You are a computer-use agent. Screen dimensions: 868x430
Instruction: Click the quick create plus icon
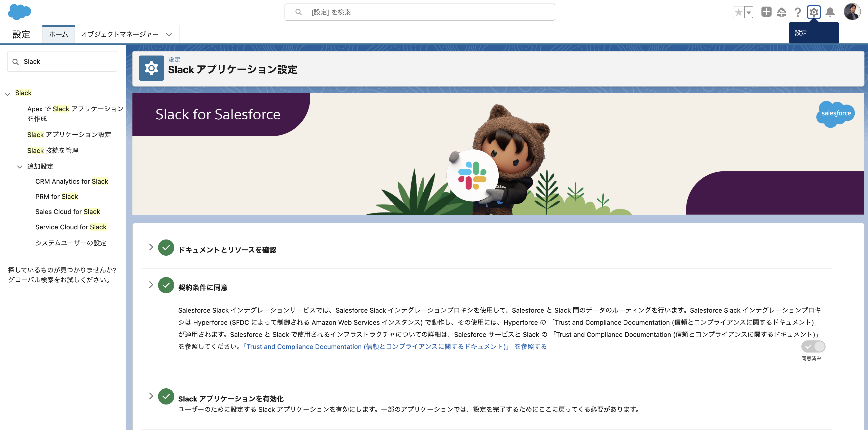coord(766,12)
